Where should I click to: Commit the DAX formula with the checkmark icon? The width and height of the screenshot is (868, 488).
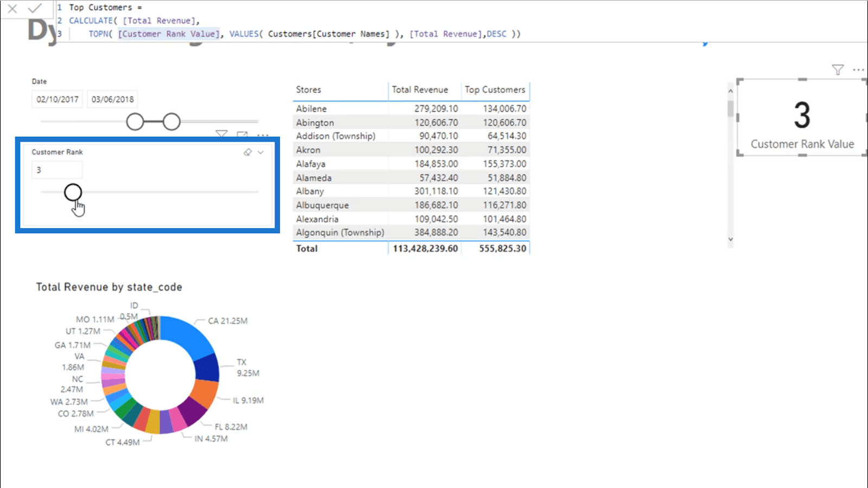[x=35, y=8]
